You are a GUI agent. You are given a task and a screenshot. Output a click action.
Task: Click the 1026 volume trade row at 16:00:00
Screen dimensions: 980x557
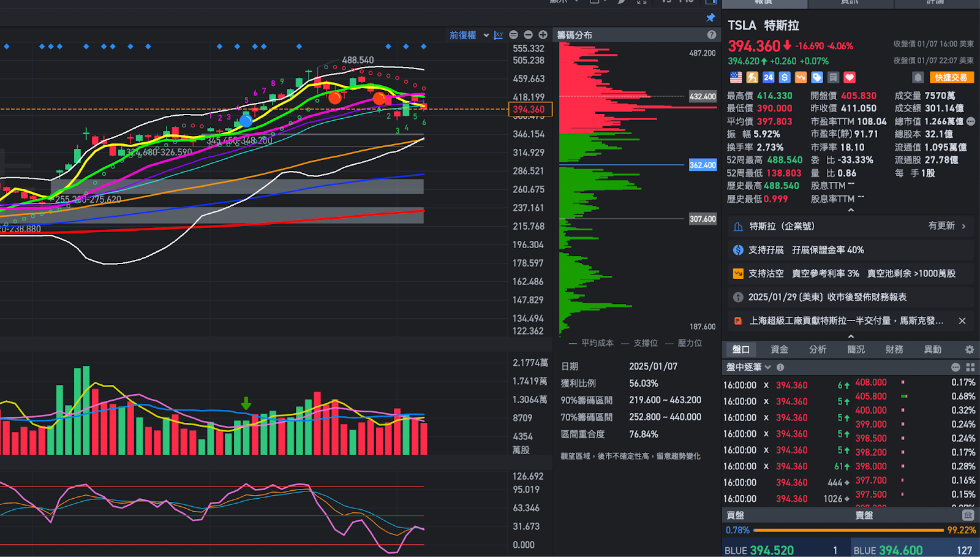point(787,499)
